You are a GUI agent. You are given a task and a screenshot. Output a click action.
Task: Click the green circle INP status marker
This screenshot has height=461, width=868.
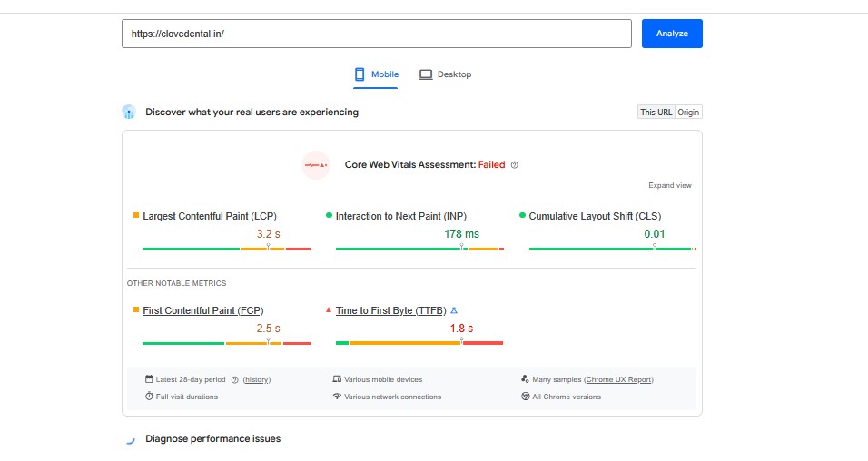pos(329,215)
